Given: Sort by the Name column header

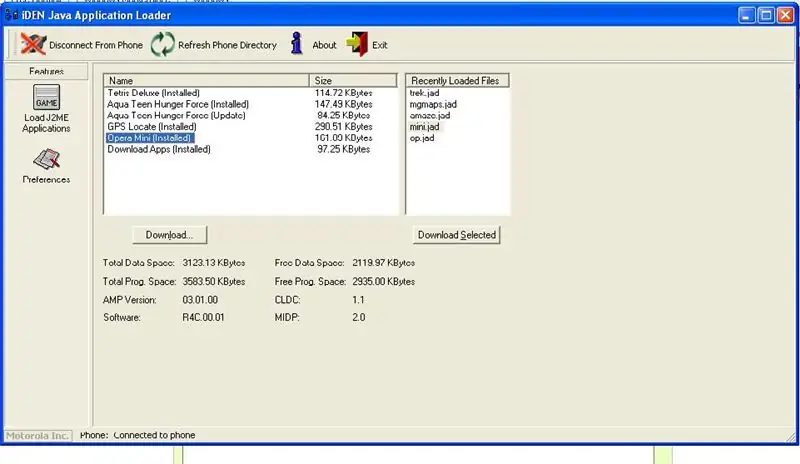Looking at the screenshot, I should pyautogui.click(x=206, y=81).
